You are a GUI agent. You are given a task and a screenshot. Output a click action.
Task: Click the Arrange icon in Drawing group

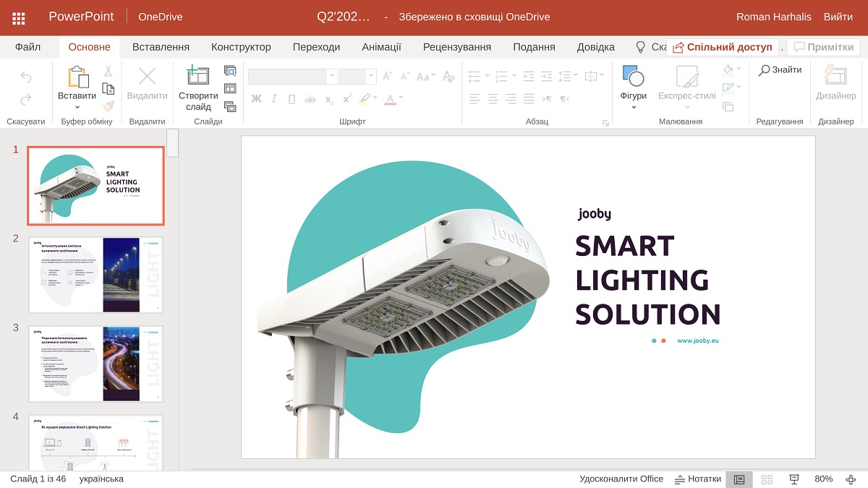(728, 106)
